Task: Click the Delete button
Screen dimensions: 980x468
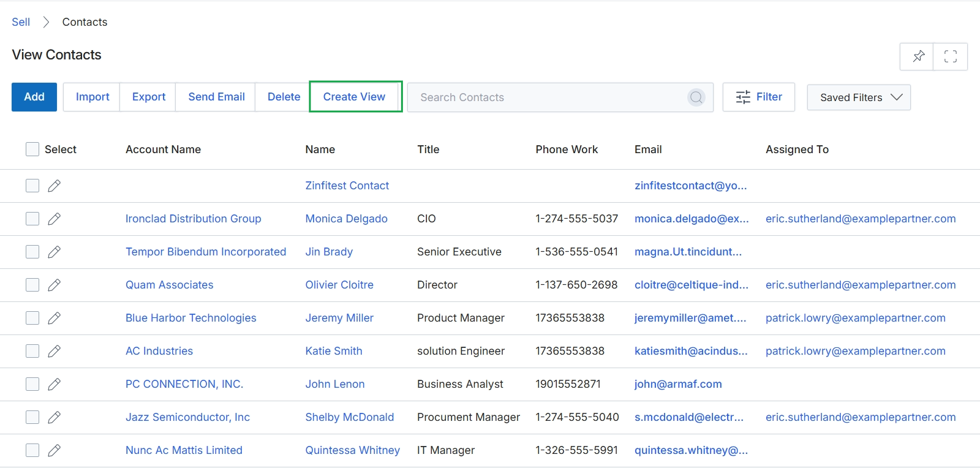Action: 284,97
